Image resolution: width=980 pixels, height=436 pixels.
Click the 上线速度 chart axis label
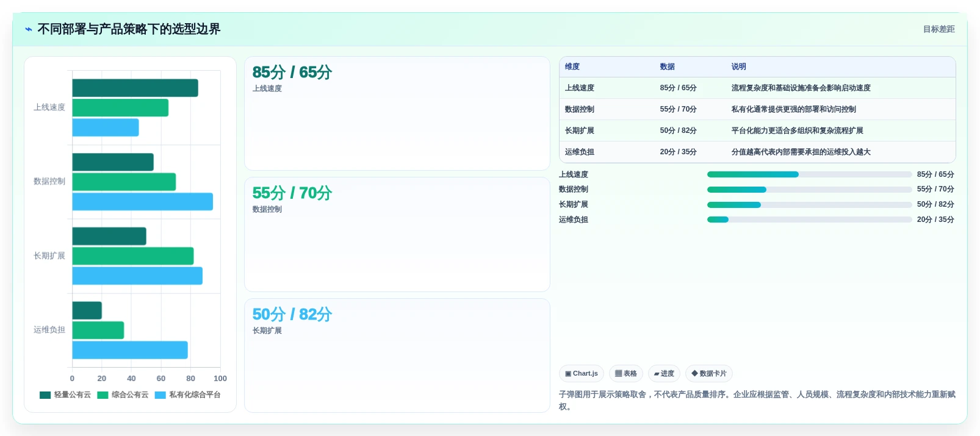(49, 107)
